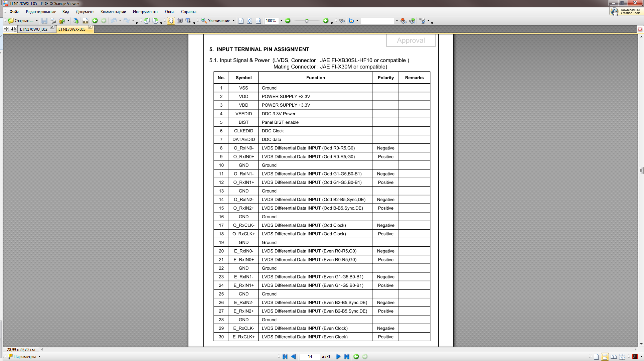Click the green zoom in plus button

[x=326, y=21]
